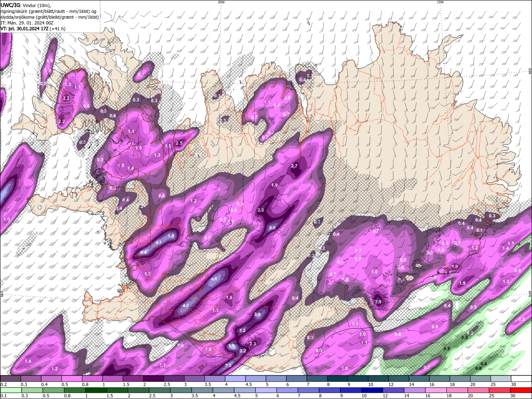Image resolution: width=532 pixels, height=399 pixels.
Task: Pick the snow scale swatch labeled 0.5
Action: click(72, 379)
